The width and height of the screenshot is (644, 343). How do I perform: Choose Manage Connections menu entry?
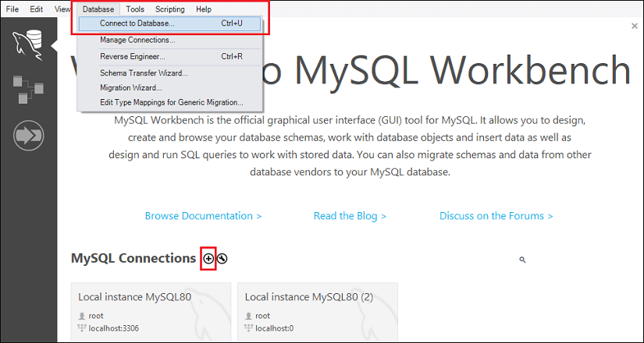[169, 41]
